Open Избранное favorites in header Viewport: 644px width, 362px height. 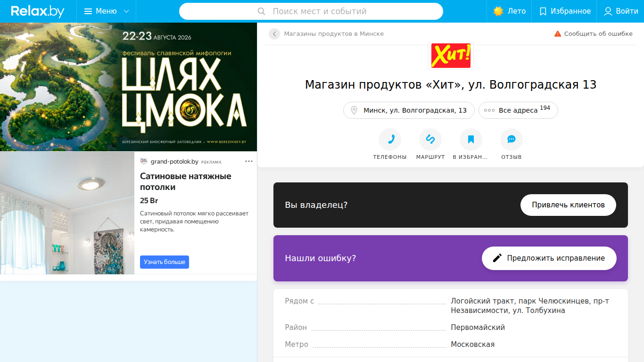point(565,11)
